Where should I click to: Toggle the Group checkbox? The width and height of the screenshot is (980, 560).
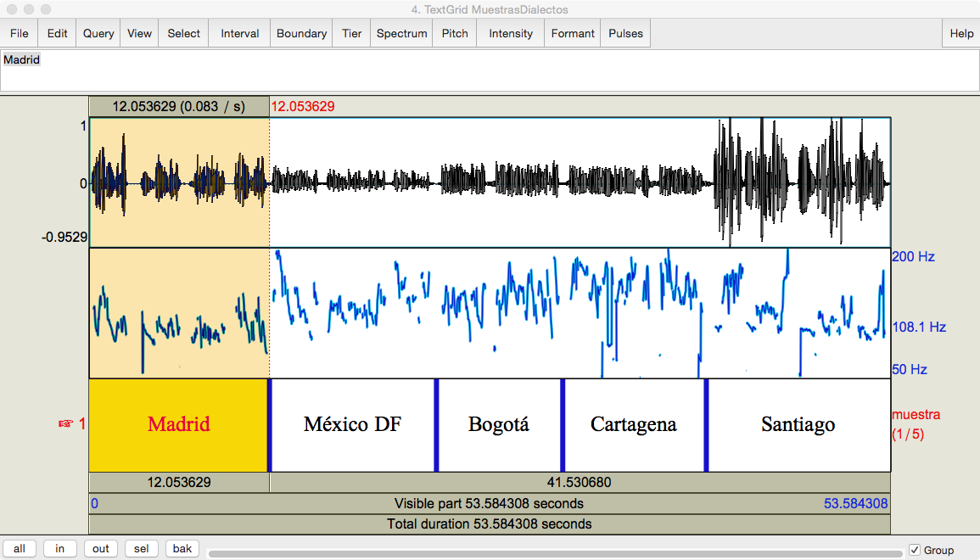coord(915,549)
